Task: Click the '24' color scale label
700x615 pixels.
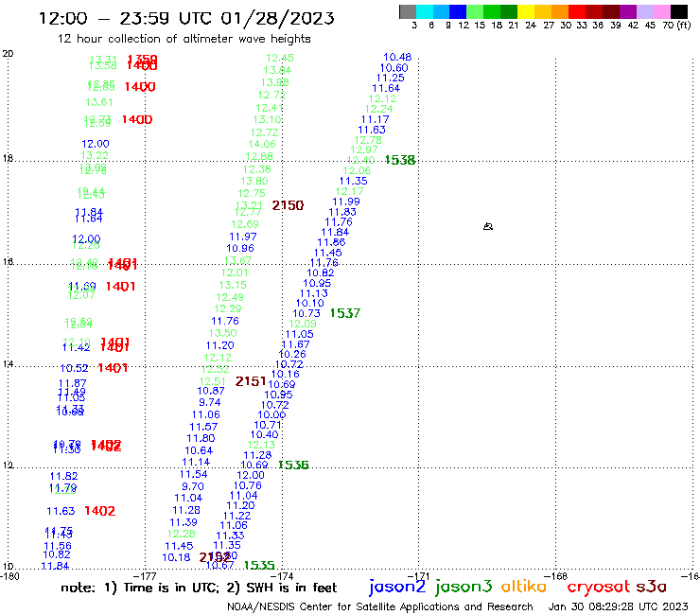Action: coord(531,25)
